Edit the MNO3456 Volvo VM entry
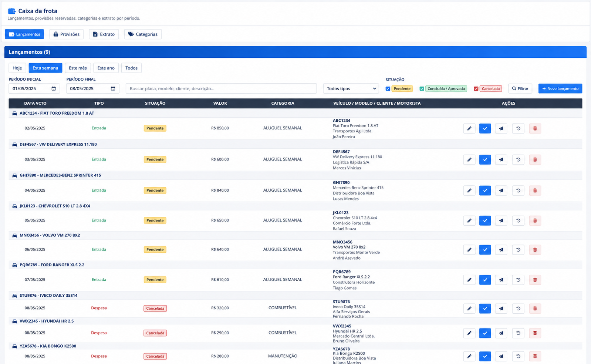This screenshot has width=591, height=364. tap(469, 250)
